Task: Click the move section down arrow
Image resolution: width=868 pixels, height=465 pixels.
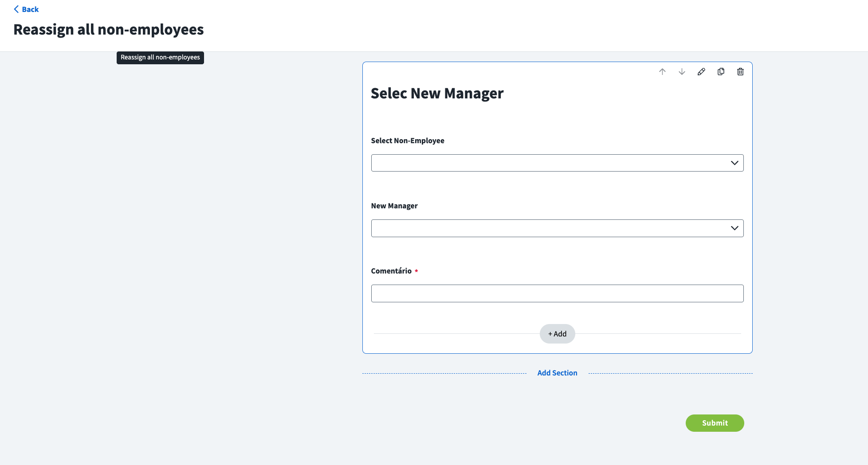Action: [x=682, y=72]
